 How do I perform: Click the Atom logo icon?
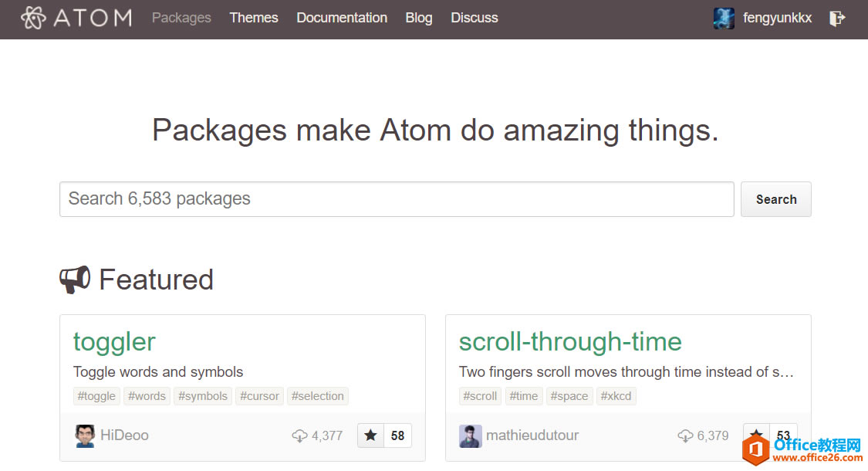coord(32,17)
